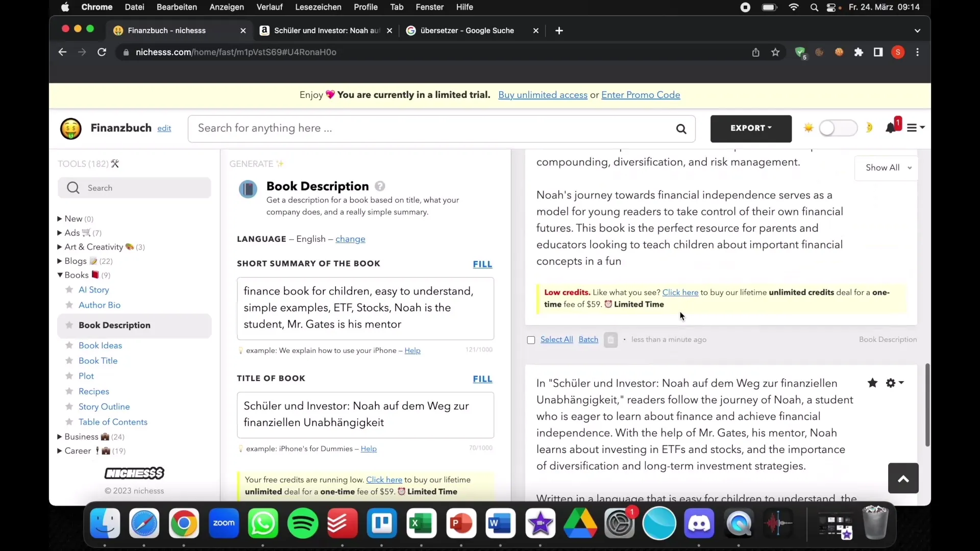Toggle the light/dark mode switch
The width and height of the screenshot is (980, 551).
click(838, 128)
